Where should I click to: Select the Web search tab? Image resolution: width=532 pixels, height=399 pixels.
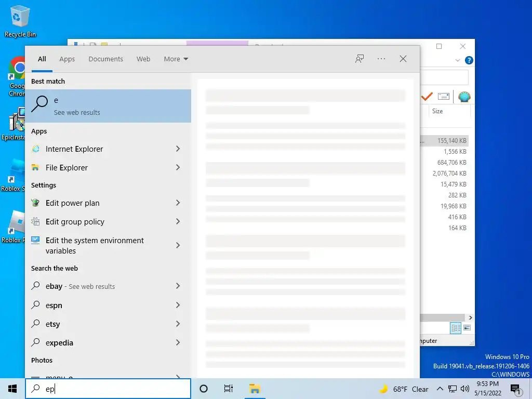(143, 59)
